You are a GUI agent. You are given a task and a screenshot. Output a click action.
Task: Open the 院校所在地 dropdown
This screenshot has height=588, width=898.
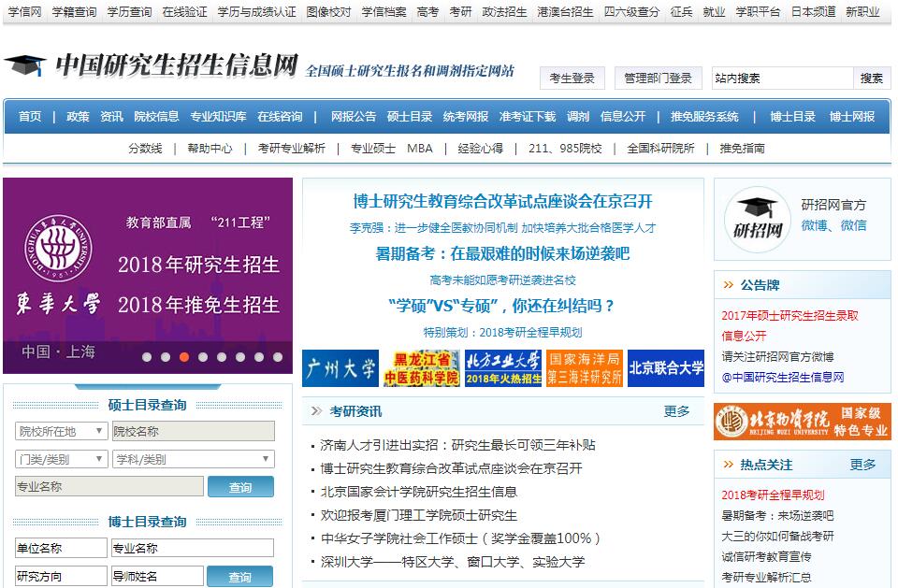pos(62,431)
